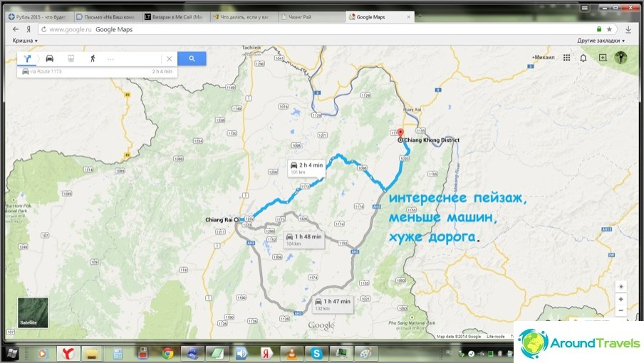
Task: Open Google apps grid icon
Action: 567,58
